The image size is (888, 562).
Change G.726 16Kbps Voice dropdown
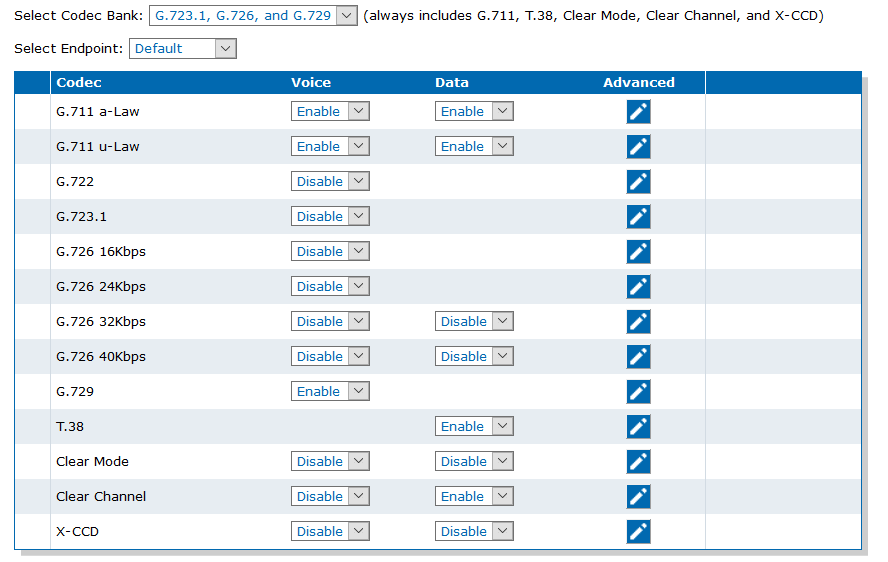(x=330, y=251)
